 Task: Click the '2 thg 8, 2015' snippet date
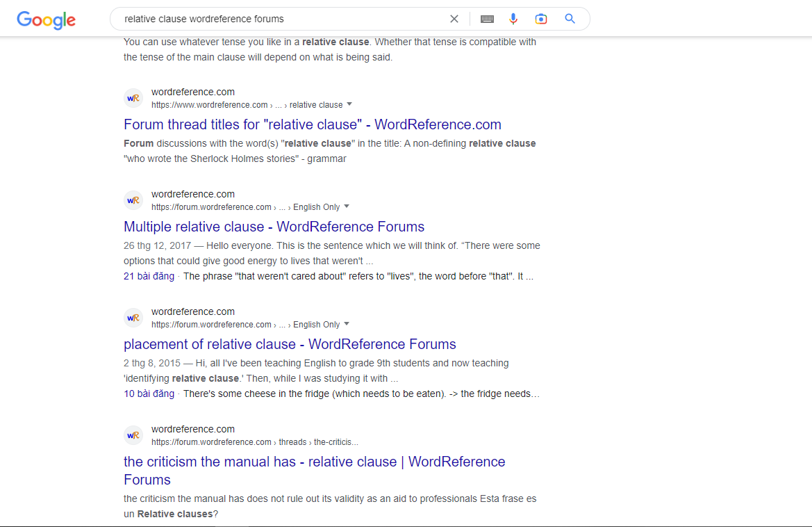click(151, 363)
